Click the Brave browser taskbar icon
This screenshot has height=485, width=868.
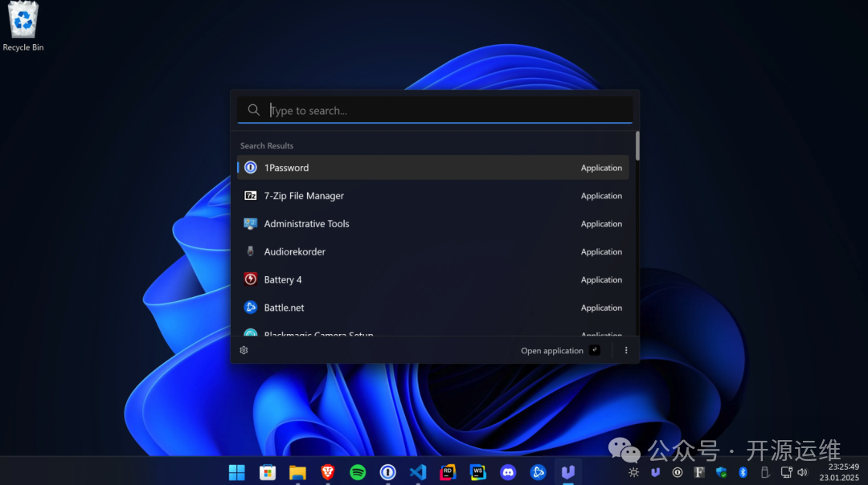(328, 472)
